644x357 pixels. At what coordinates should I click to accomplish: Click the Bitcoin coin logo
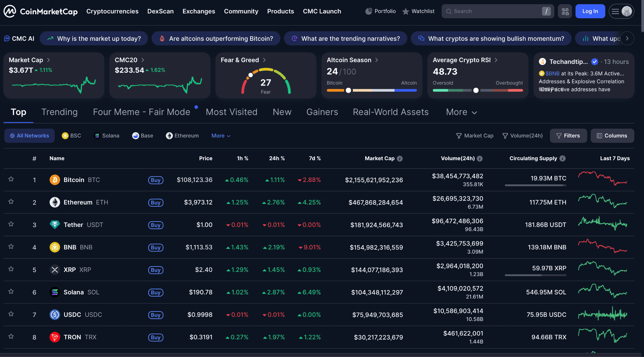click(x=55, y=180)
